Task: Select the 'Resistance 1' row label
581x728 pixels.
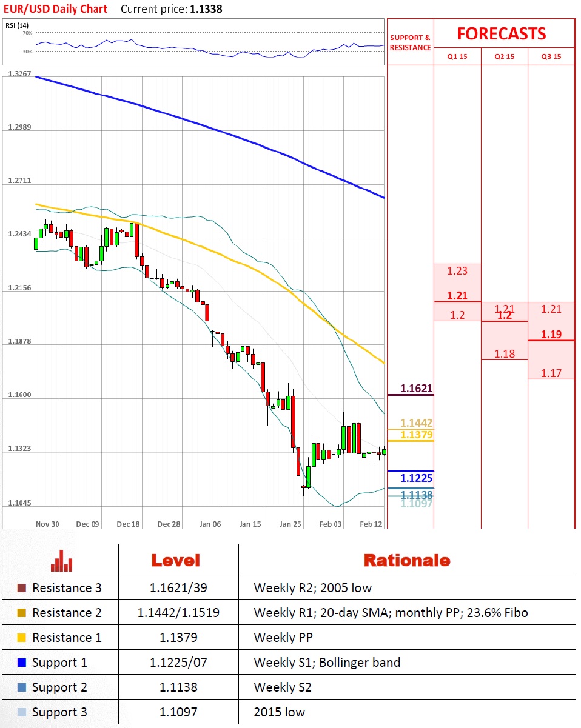Action: coord(67,638)
